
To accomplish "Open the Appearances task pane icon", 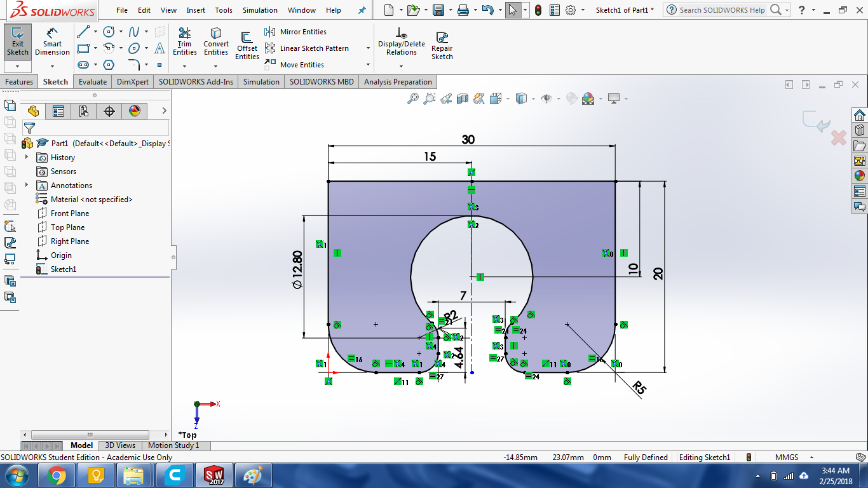I will [860, 176].
